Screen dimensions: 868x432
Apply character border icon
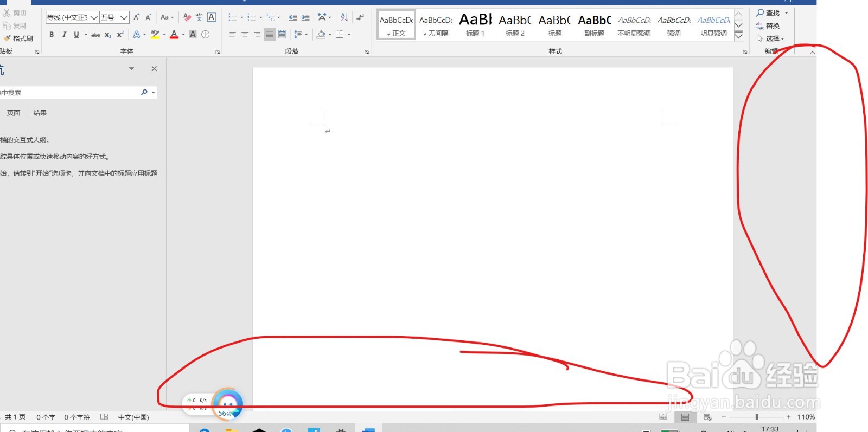(x=212, y=17)
